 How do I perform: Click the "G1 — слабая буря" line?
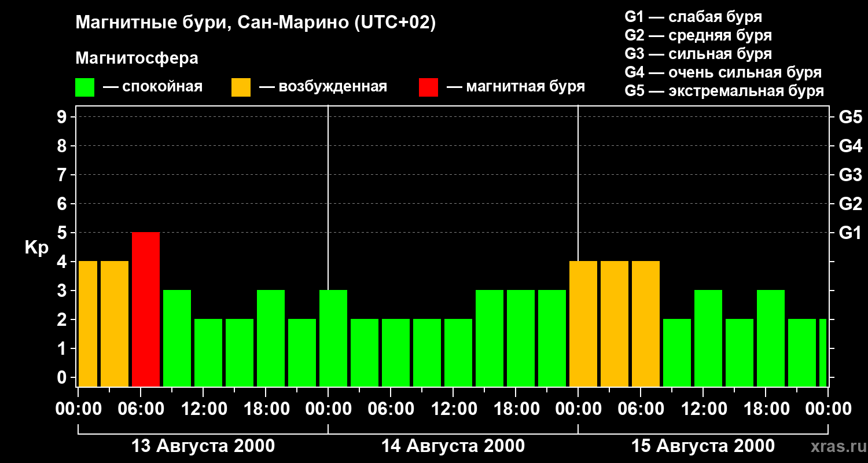(x=693, y=17)
